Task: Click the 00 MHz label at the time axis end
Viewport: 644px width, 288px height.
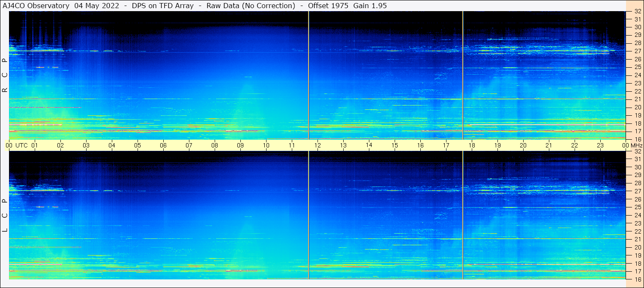Action: click(x=632, y=145)
